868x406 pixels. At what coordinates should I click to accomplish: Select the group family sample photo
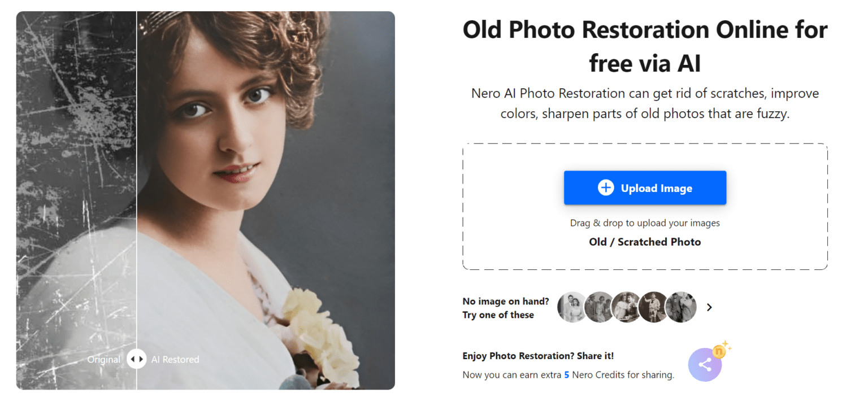tap(600, 307)
